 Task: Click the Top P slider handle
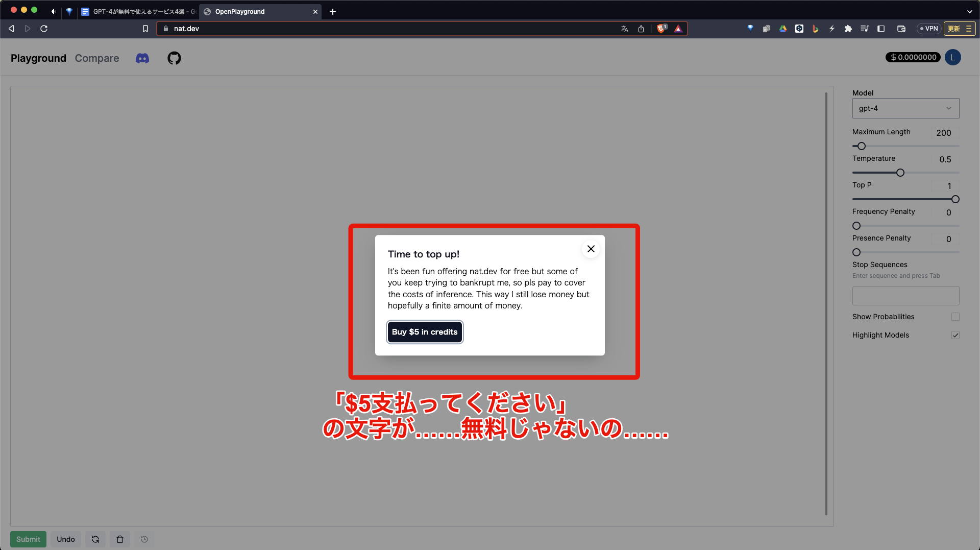click(x=955, y=199)
